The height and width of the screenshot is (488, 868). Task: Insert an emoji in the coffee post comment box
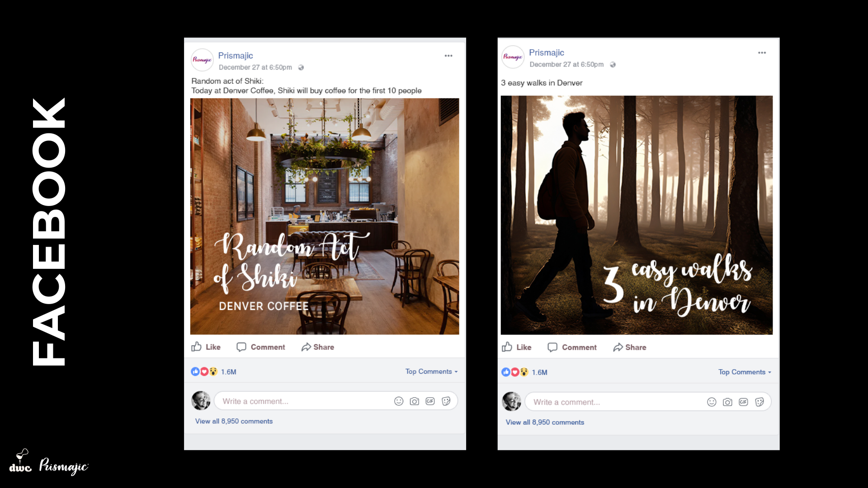[x=398, y=401]
